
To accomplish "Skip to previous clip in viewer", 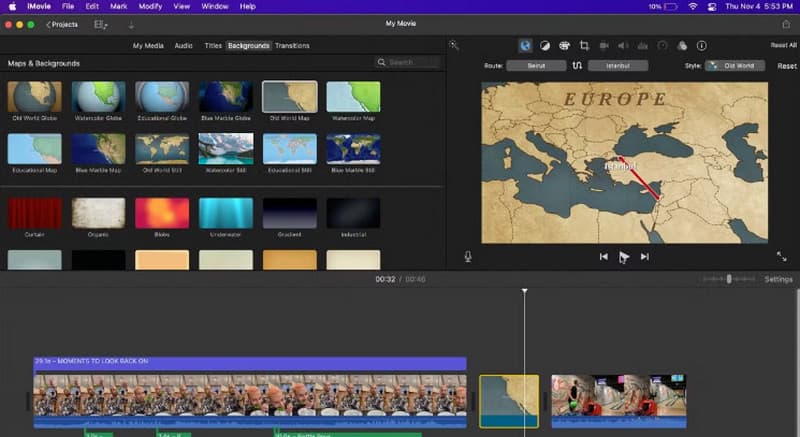I will [604, 256].
